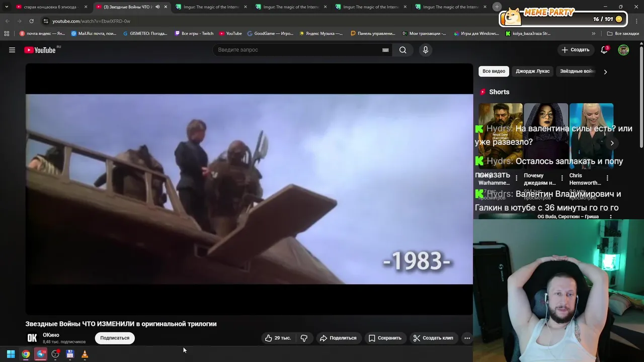644x362 pixels.
Task: Open the ОКино channel avatar
Action: [x=32, y=338]
